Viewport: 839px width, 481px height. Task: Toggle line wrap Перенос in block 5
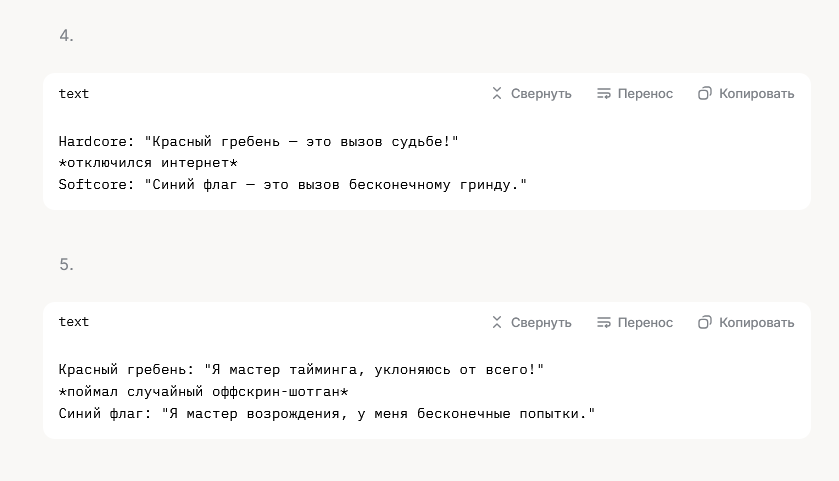(645, 323)
